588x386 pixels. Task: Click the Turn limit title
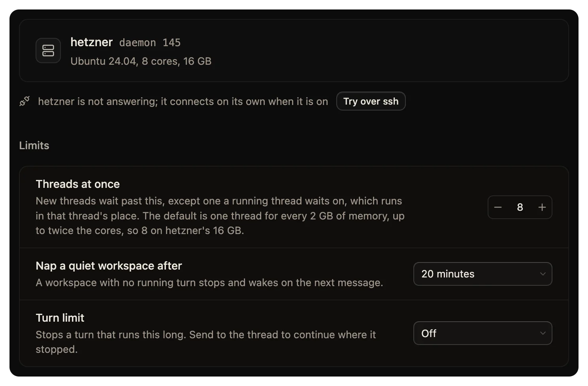tap(60, 318)
